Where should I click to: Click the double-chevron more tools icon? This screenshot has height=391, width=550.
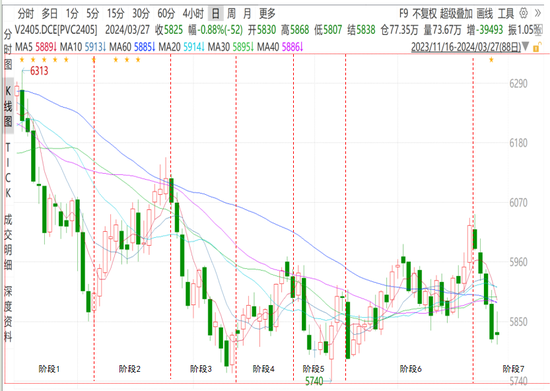pos(537,14)
